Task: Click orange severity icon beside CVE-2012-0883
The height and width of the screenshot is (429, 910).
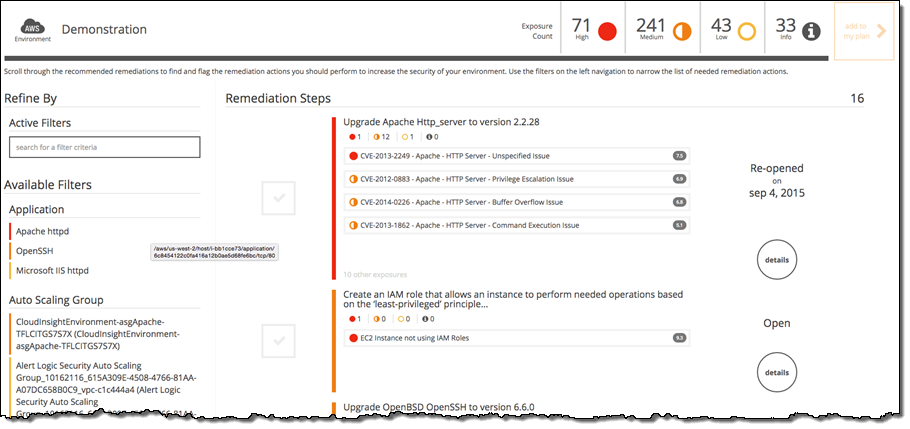Action: click(354, 179)
